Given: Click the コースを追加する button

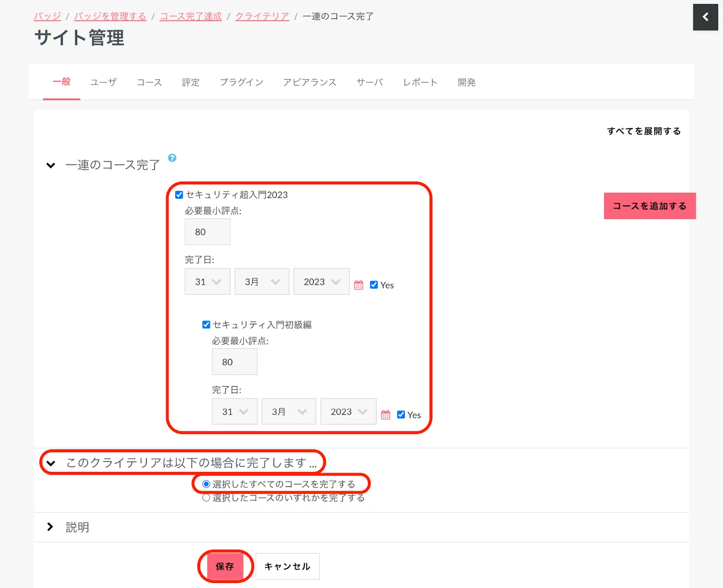Looking at the screenshot, I should pyautogui.click(x=649, y=206).
